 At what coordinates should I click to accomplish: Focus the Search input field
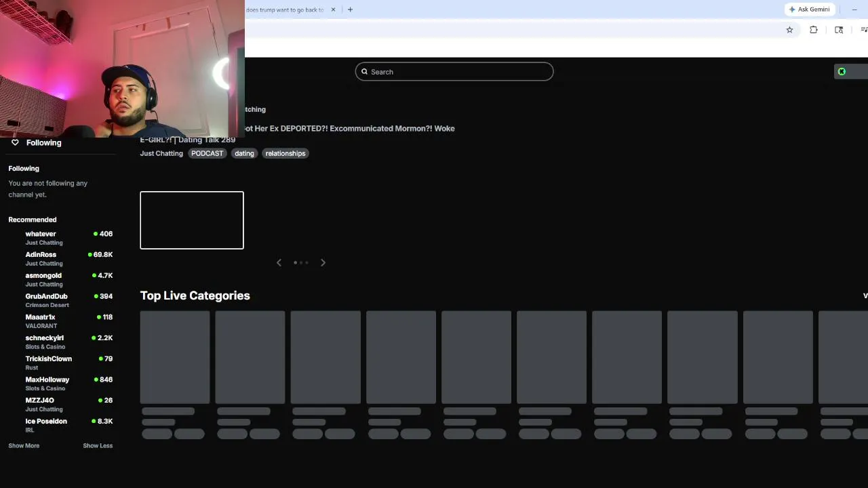coord(454,72)
